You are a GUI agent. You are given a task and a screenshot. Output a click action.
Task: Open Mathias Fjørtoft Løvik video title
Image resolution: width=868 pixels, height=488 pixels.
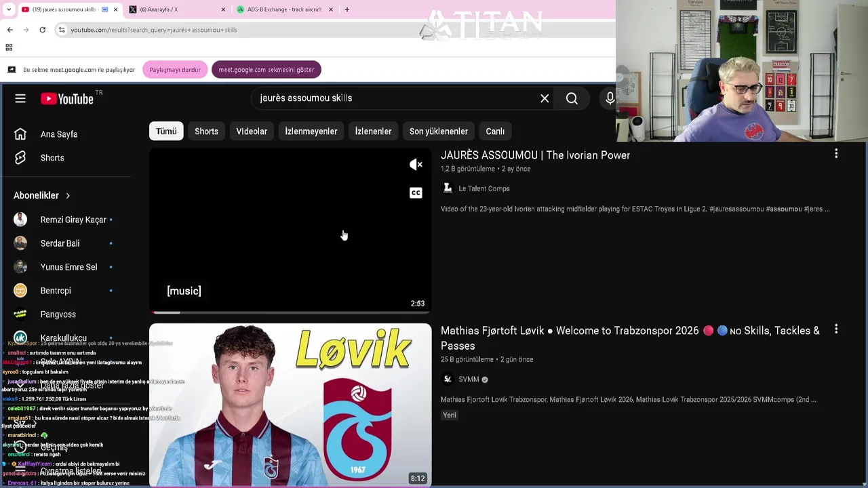pyautogui.click(x=630, y=338)
